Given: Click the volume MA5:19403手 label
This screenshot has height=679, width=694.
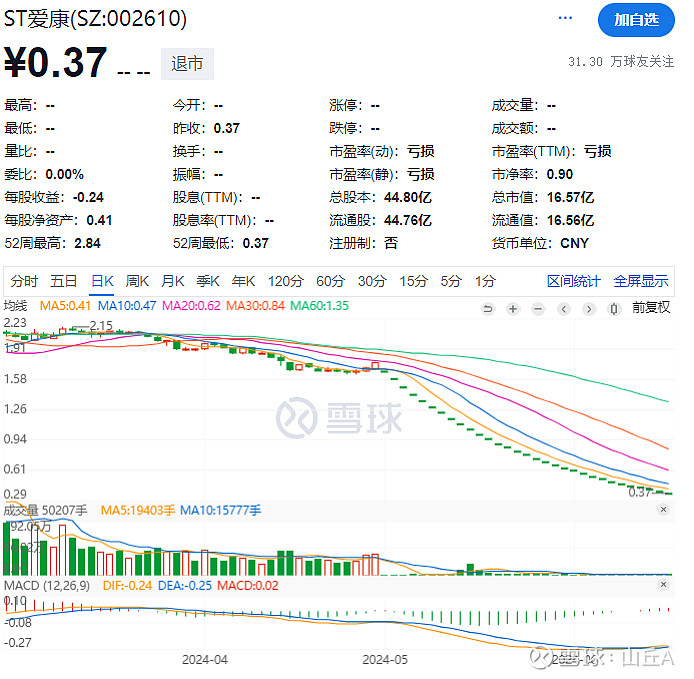Looking at the screenshot, I should (138, 510).
